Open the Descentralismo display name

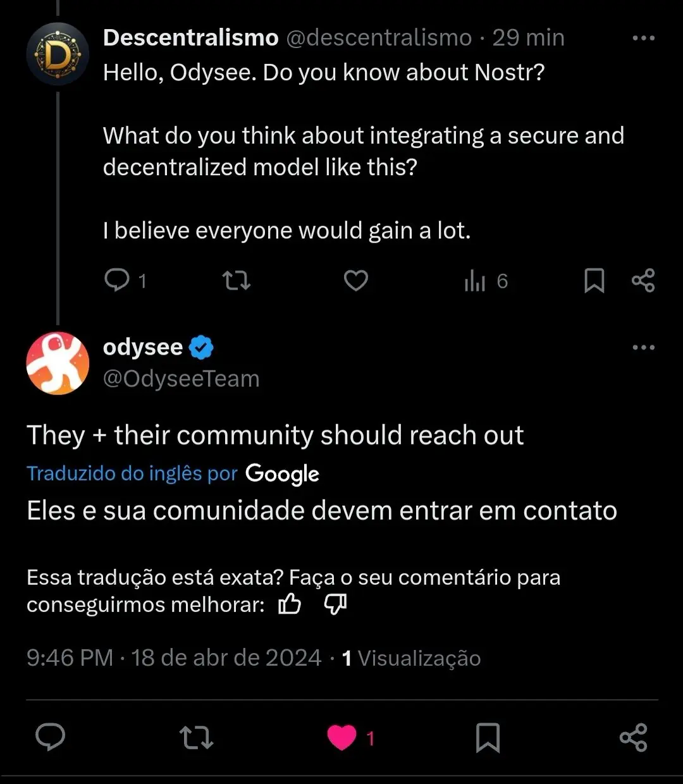[190, 38]
